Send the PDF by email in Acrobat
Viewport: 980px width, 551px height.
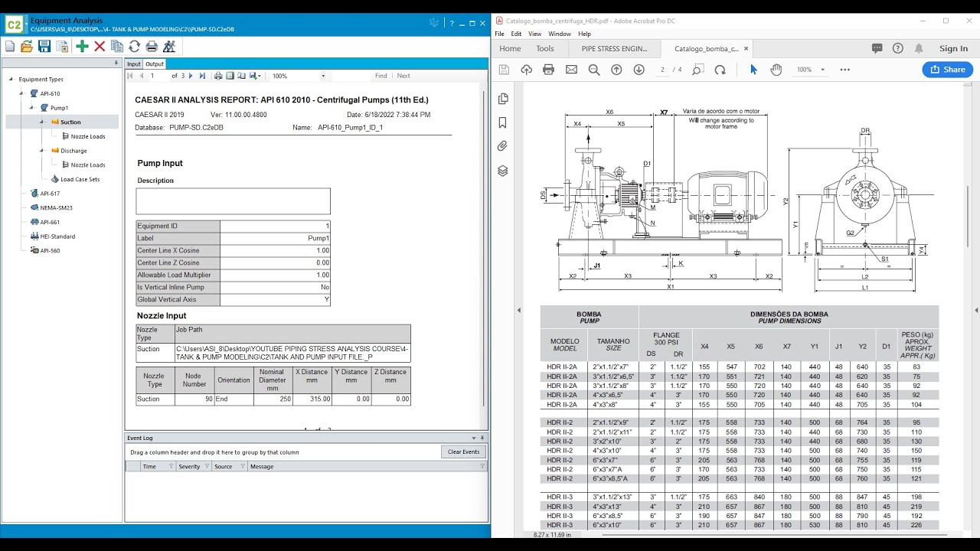pos(571,70)
